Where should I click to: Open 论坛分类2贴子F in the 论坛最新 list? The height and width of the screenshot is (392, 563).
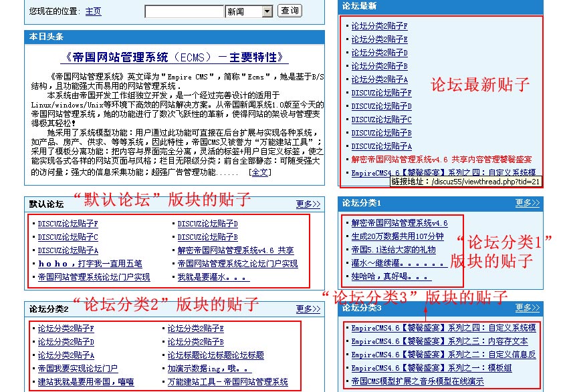point(379,26)
